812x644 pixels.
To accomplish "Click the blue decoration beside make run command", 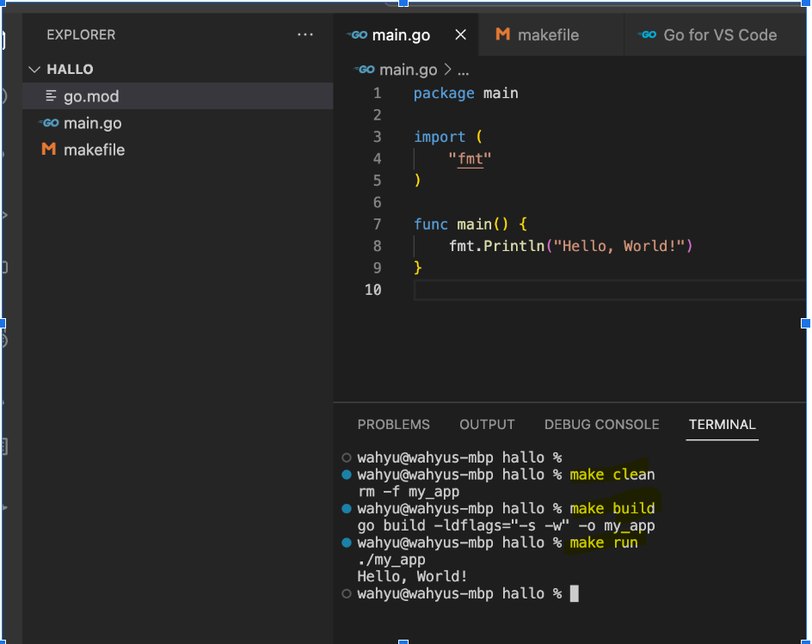I will 347,543.
